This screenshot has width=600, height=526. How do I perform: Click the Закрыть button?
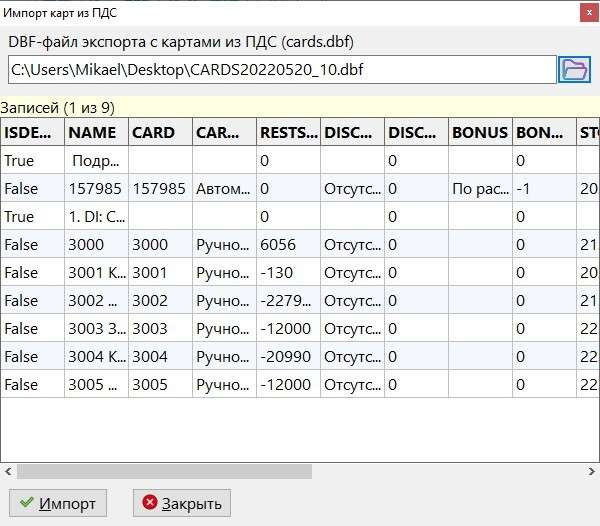click(x=183, y=503)
